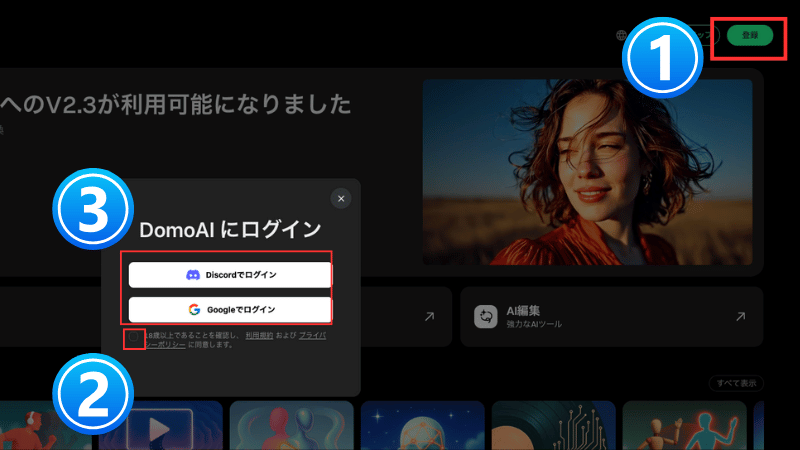Click the AI編集 card icon
Viewport: 800px width, 450px height.
(x=485, y=316)
